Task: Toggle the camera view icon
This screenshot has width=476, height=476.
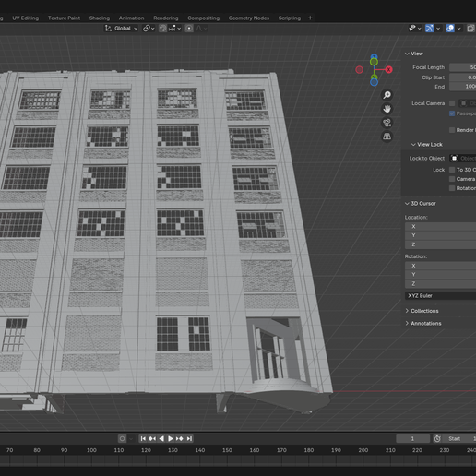Action: [x=387, y=123]
